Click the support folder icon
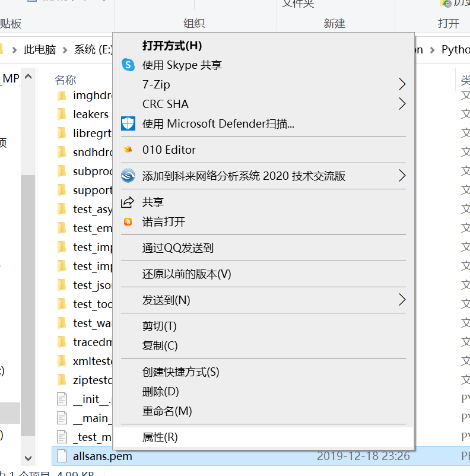This screenshot has height=476, width=470. click(62, 190)
